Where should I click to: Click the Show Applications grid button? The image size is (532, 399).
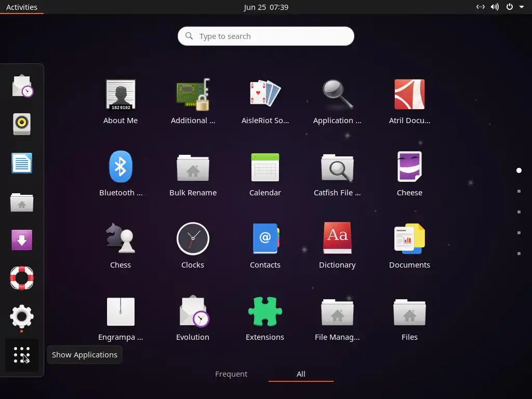click(x=22, y=355)
